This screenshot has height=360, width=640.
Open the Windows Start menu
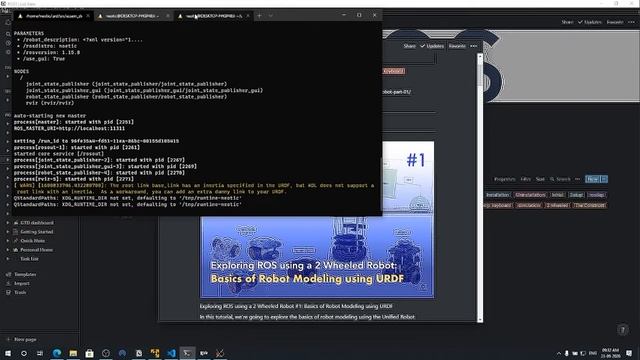[x=8, y=353]
